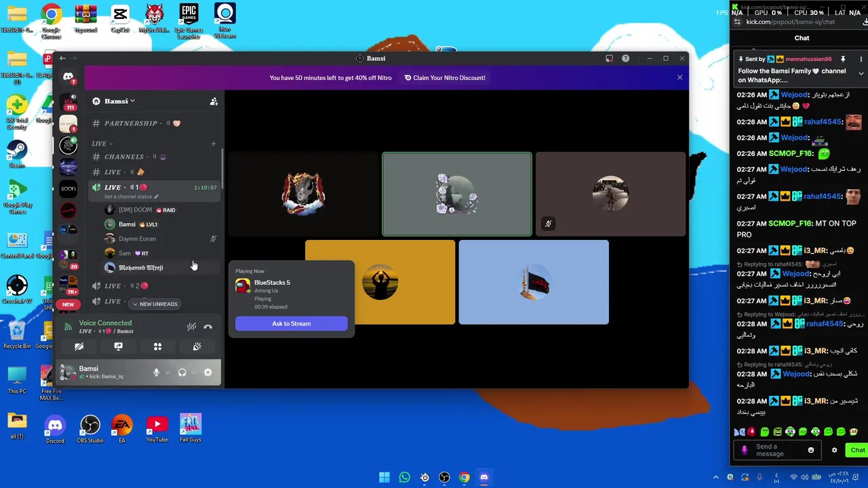
Task: Open Fall Guys desktop shortcut
Action: pos(191,429)
